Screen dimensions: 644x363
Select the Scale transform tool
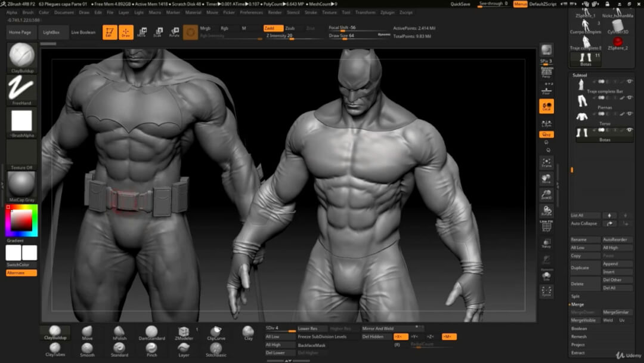coord(158,32)
